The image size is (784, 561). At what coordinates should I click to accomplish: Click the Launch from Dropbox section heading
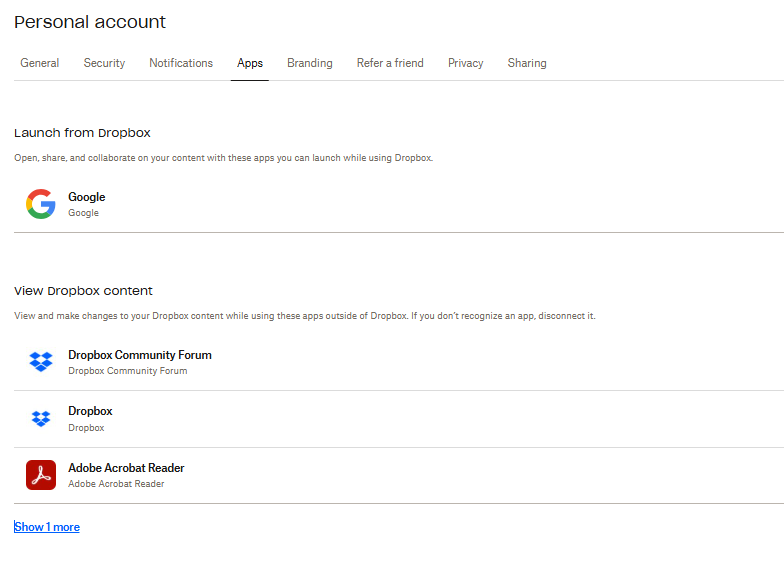click(82, 133)
